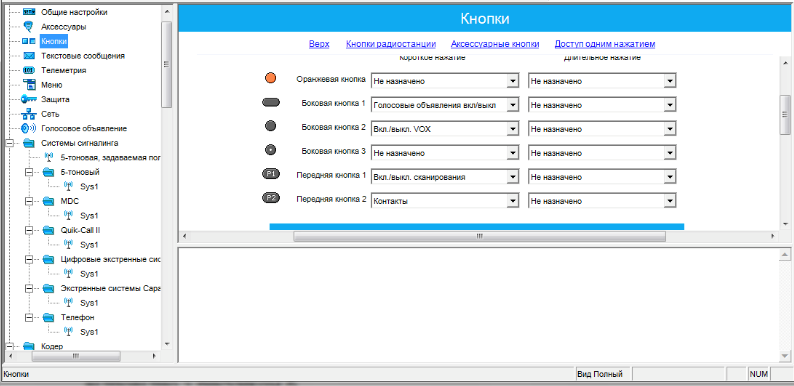Click the Телеметрия icon in tree

pos(29,70)
